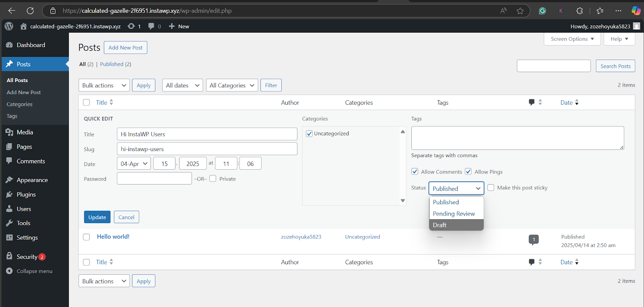
Task: Toggle the Private checkbox
Action: [213, 178]
